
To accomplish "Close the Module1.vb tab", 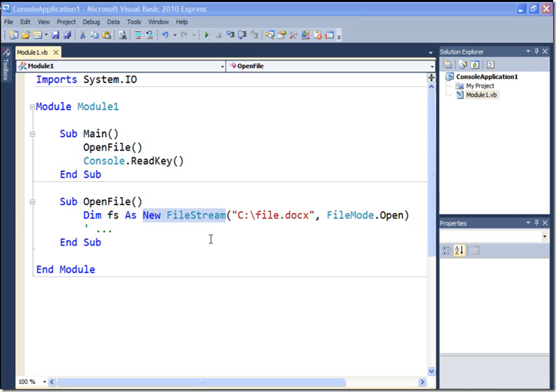I will [x=56, y=52].
